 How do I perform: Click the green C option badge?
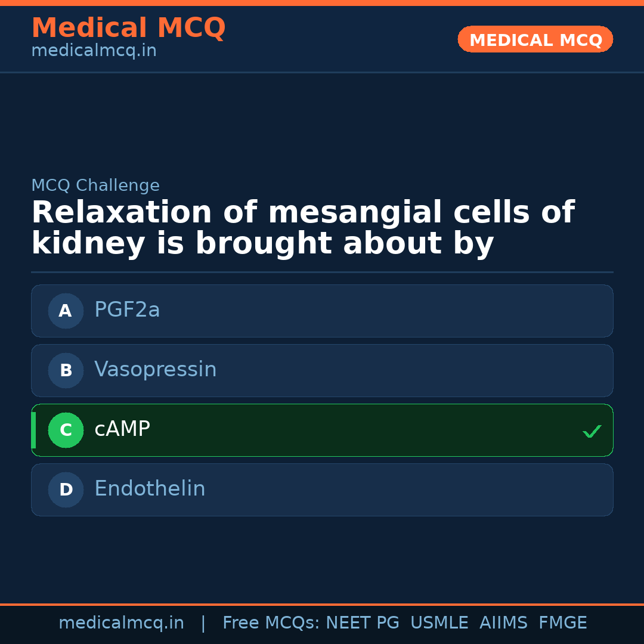pos(66,430)
